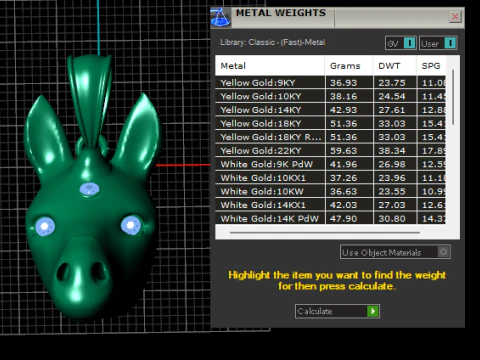Click the 42.93 grams value
Viewport: 480px width, 360px height.
point(343,110)
